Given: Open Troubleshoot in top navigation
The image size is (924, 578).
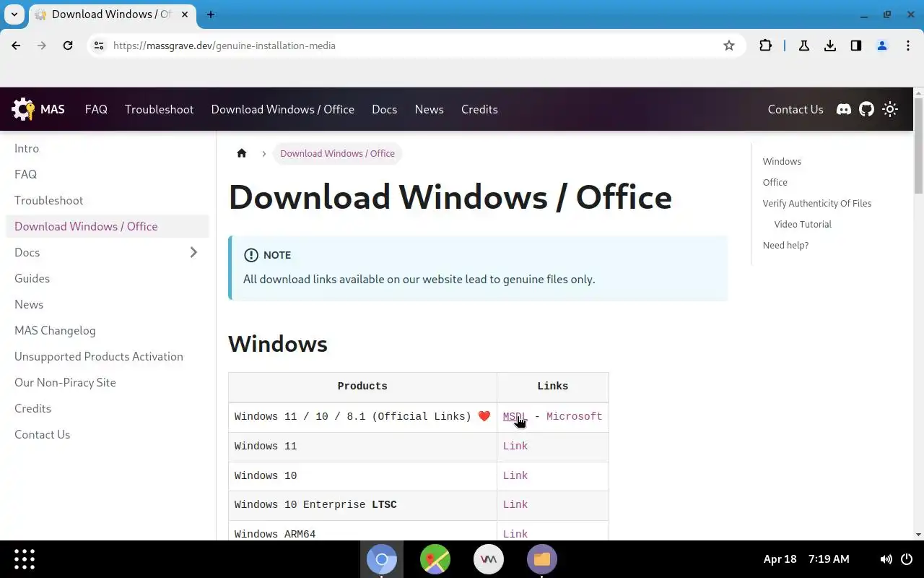Looking at the screenshot, I should tap(159, 109).
